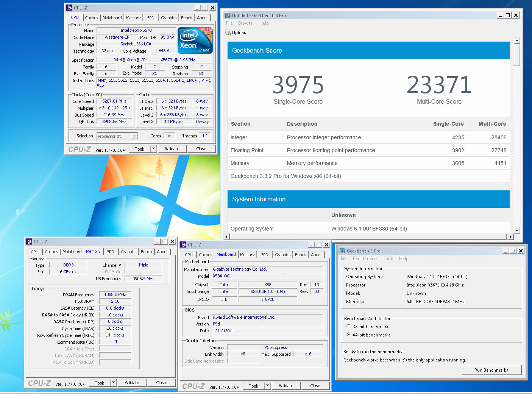The height and width of the screenshot is (394, 532).
Task: Click Processor name Intel Xeon X5670 field
Action: (x=136, y=30)
